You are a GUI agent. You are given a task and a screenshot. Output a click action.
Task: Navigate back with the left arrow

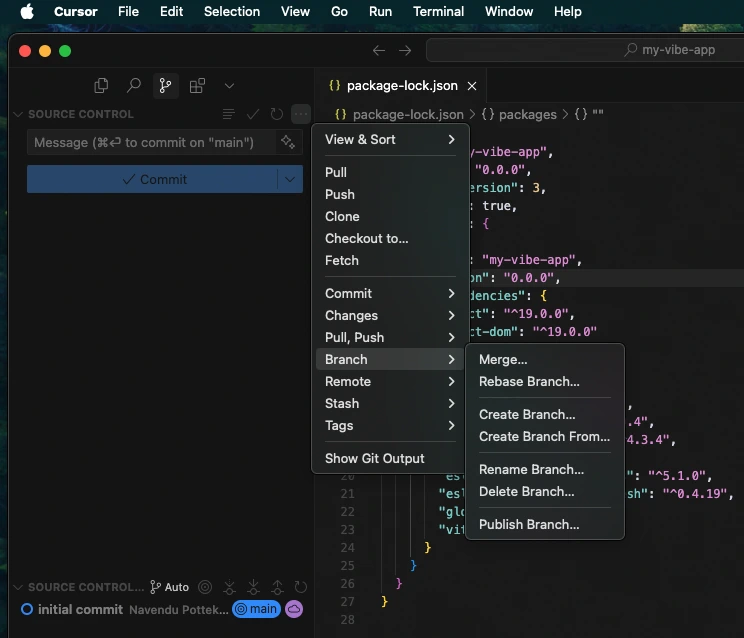379,50
